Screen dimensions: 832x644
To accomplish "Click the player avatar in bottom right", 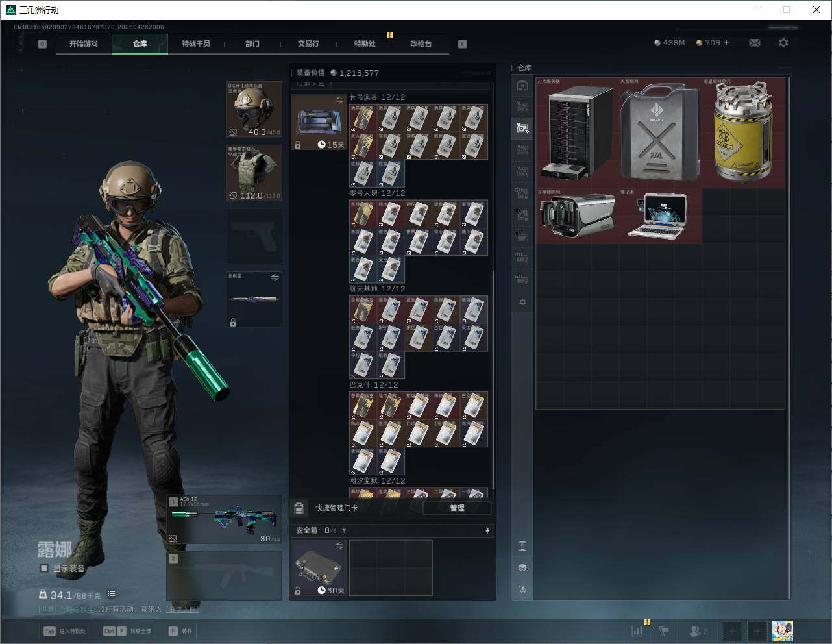I will click(x=783, y=630).
